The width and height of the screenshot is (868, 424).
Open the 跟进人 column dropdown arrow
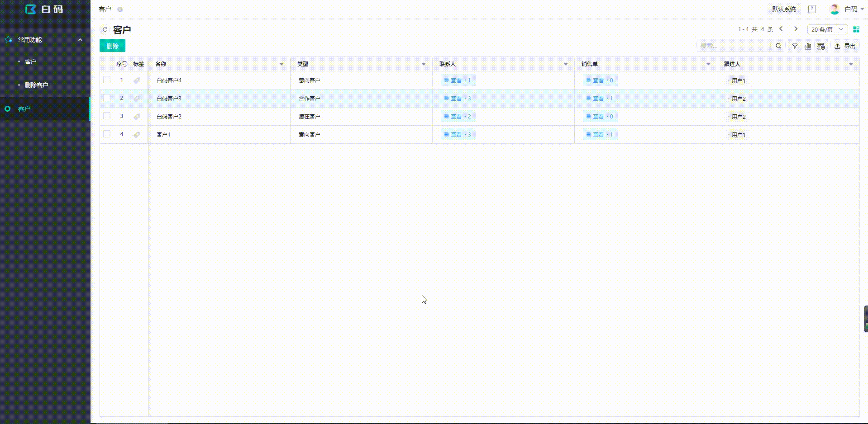click(851, 64)
